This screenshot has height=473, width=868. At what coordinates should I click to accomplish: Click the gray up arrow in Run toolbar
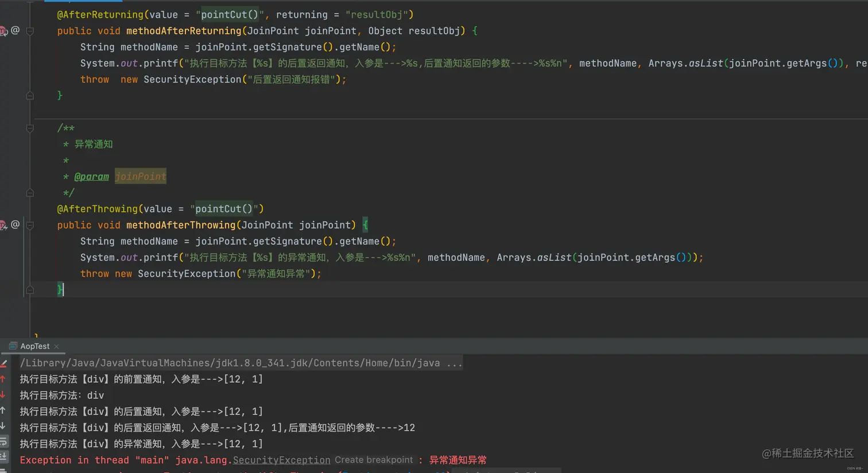point(3,410)
